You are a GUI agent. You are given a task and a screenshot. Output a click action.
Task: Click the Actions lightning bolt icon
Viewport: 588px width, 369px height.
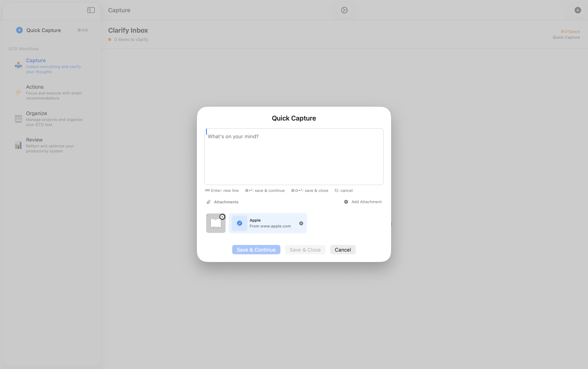click(x=18, y=92)
